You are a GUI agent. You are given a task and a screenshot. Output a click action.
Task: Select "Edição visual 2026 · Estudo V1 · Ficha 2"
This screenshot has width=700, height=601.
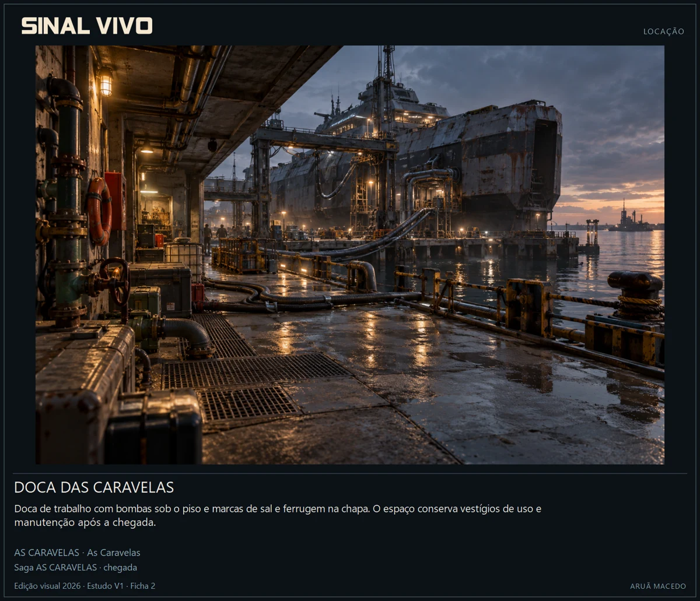coord(85,586)
